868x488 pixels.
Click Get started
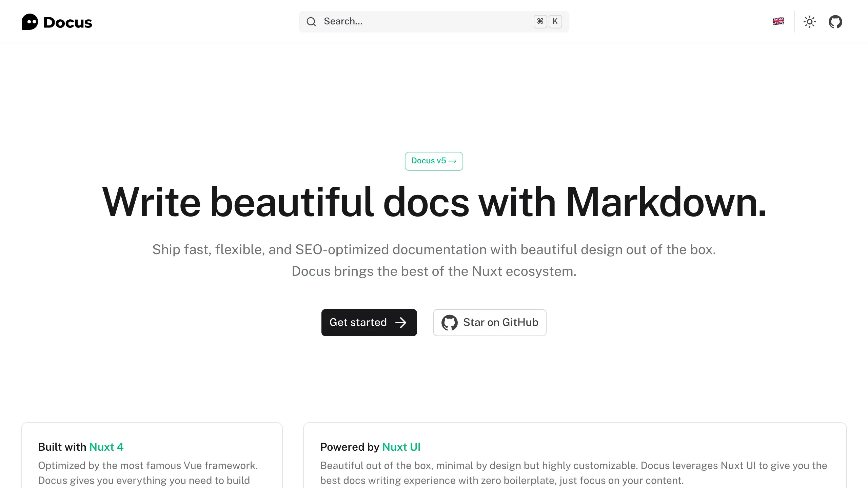tap(369, 322)
